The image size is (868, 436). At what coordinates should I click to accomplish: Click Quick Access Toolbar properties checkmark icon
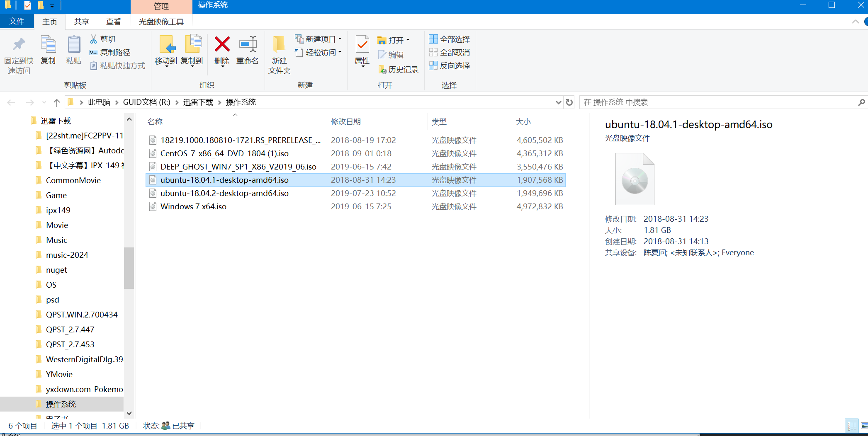(27, 5)
